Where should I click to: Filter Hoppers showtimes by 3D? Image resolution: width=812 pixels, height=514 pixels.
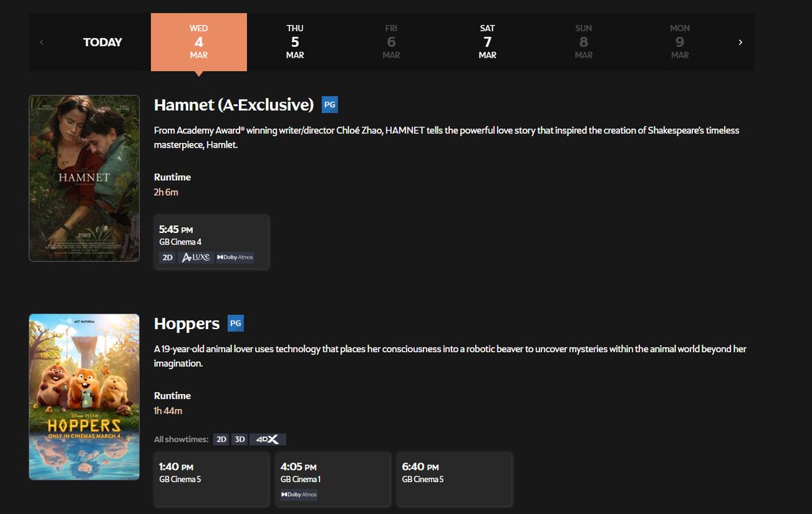point(240,440)
